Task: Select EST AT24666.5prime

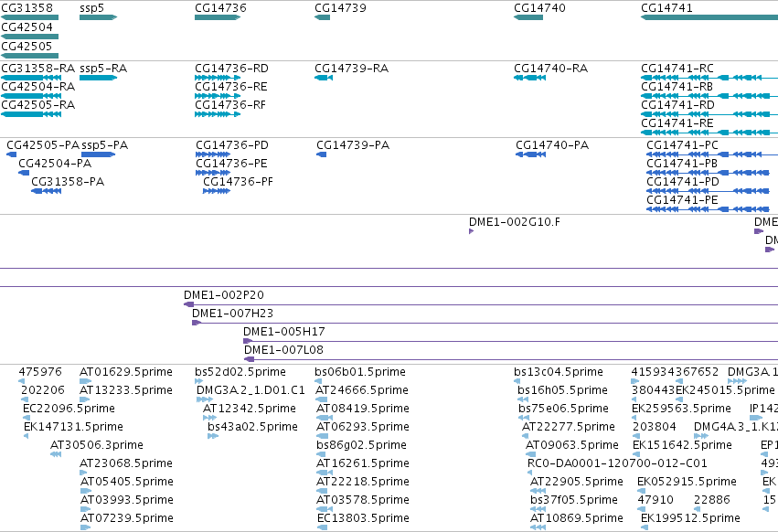Action: (322, 399)
